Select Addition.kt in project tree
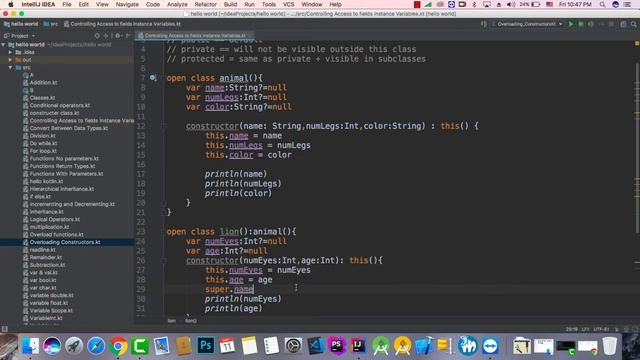 [x=43, y=82]
